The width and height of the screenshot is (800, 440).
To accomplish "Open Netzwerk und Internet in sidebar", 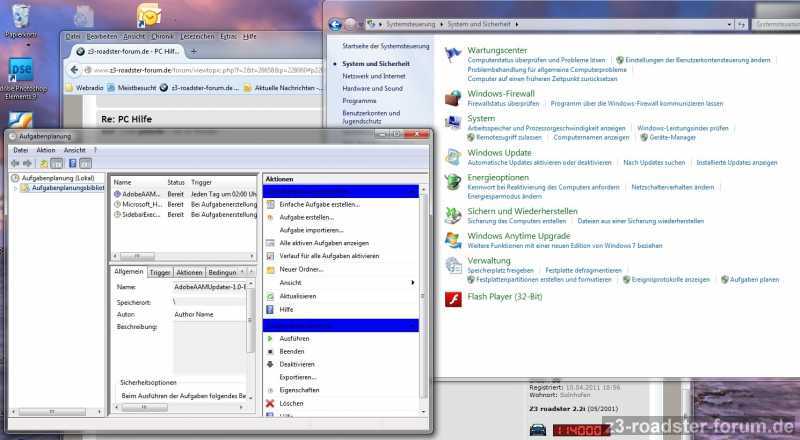I will (374, 75).
